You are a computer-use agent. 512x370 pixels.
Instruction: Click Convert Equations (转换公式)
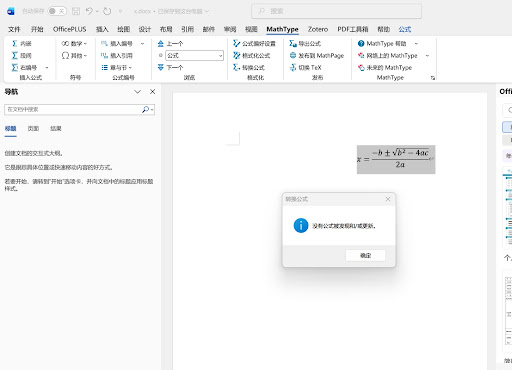tap(249, 68)
